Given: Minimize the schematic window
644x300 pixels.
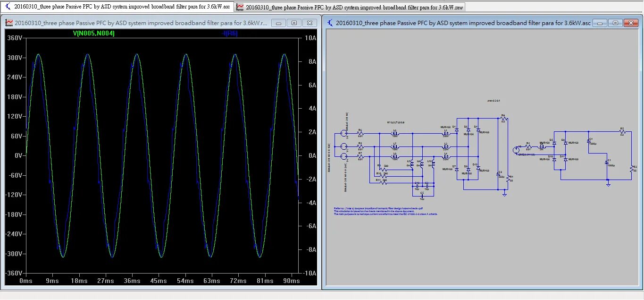Looking at the screenshot, I should pyautogui.click(x=600, y=23).
